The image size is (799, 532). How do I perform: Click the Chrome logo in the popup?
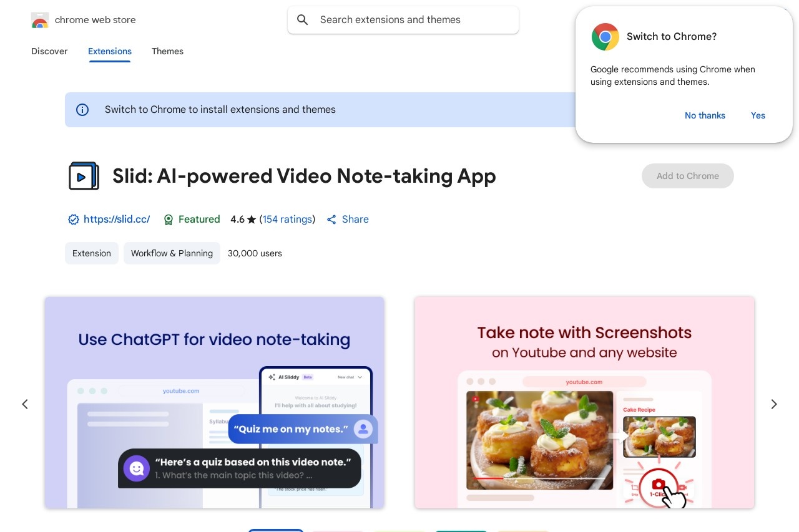tap(605, 37)
